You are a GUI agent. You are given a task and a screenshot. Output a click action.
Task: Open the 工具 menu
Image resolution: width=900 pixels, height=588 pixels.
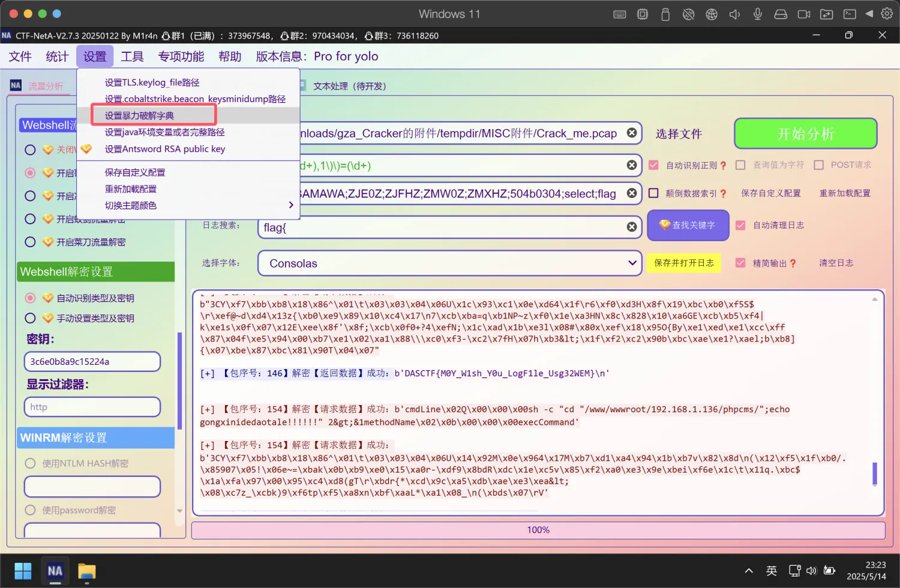[132, 56]
